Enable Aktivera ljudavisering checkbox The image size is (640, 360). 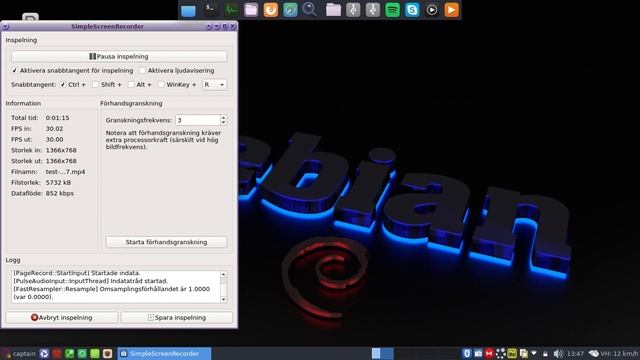coord(142,71)
